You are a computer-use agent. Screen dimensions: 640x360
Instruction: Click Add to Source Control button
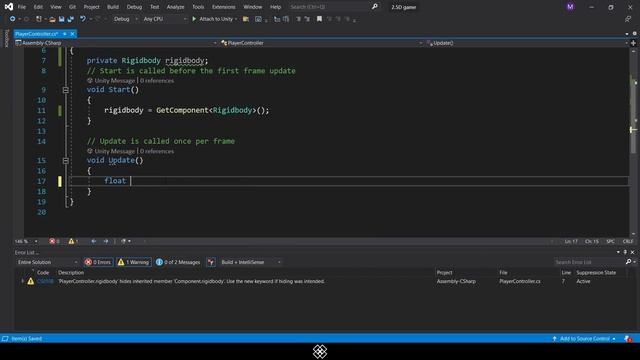584,339
